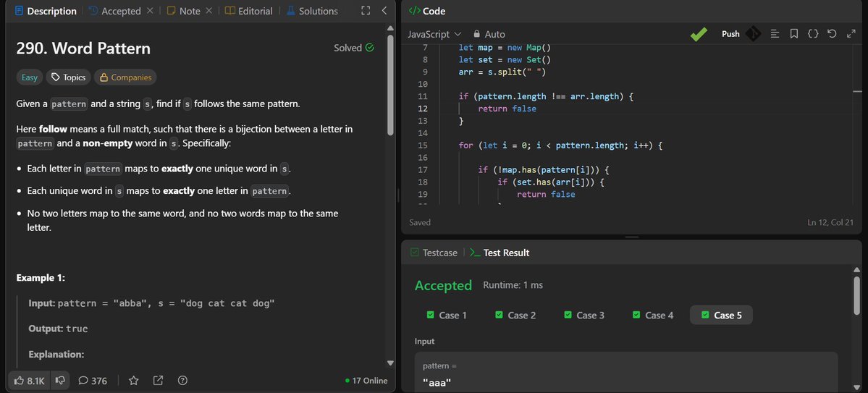The image size is (868, 393).
Task: Click the 'Ln 12, Col 21' status text
Action: (832, 222)
